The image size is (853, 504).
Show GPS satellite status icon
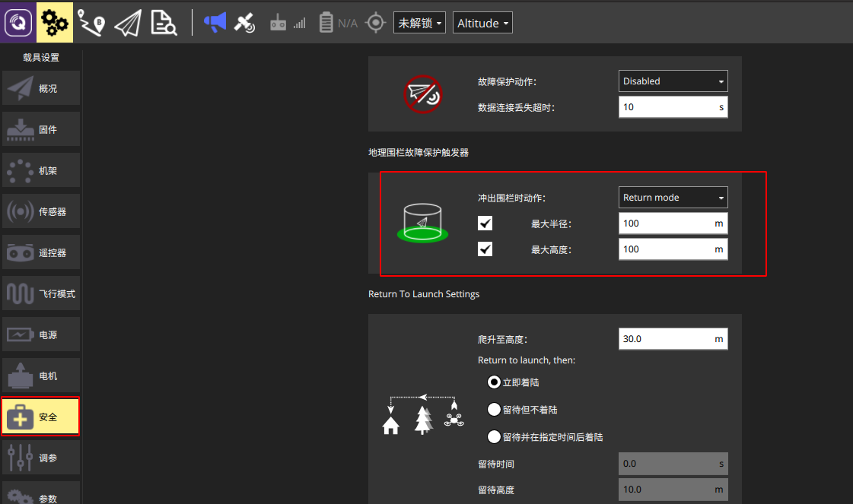tap(245, 23)
